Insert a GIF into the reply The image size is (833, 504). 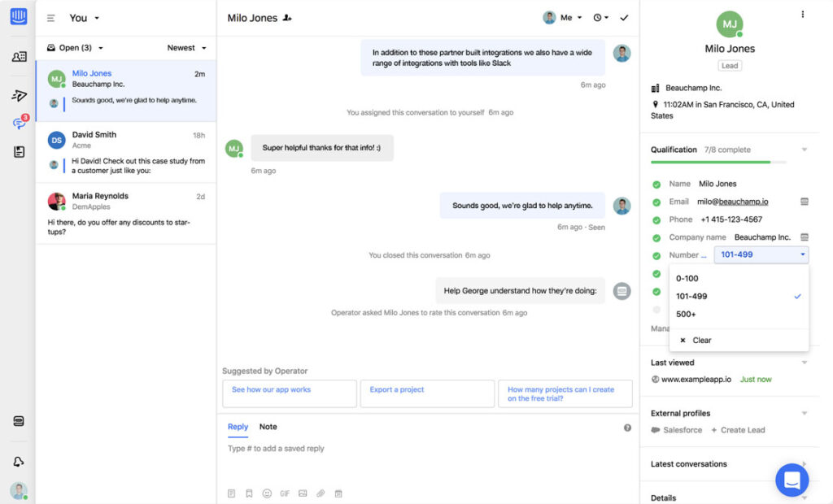point(286,493)
